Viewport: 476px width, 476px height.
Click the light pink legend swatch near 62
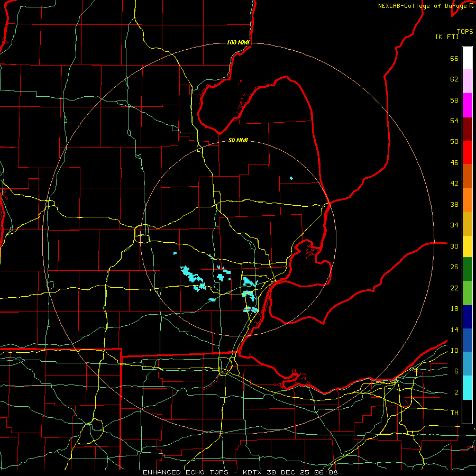tap(467, 81)
